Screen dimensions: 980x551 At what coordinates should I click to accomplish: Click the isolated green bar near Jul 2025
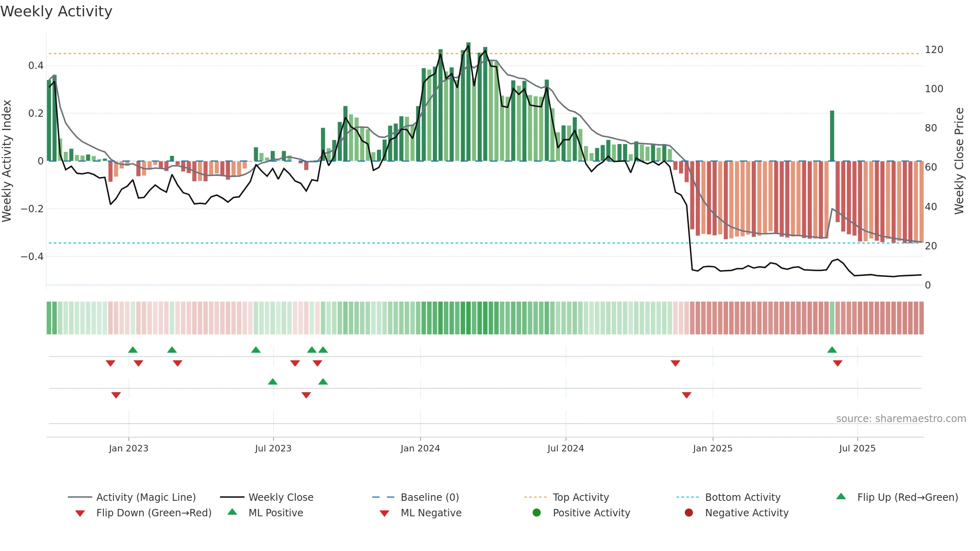click(x=832, y=136)
